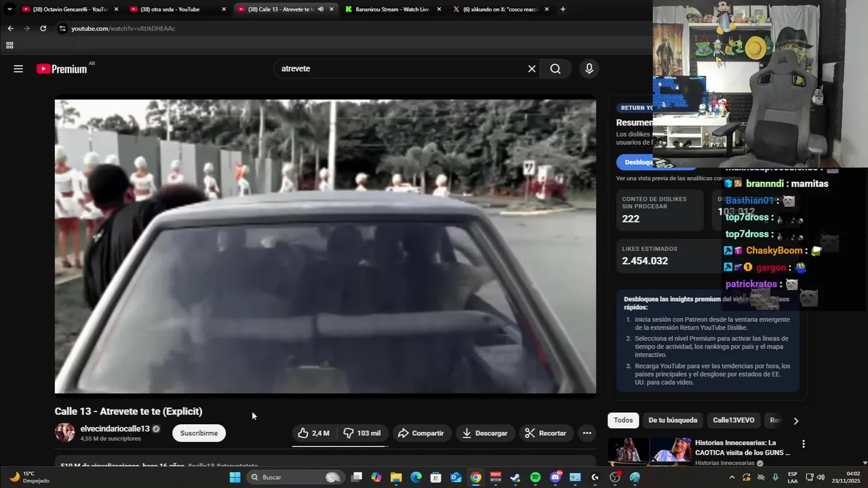Open Outlook from the taskbar
The width and height of the screenshot is (868, 488).
click(x=456, y=477)
